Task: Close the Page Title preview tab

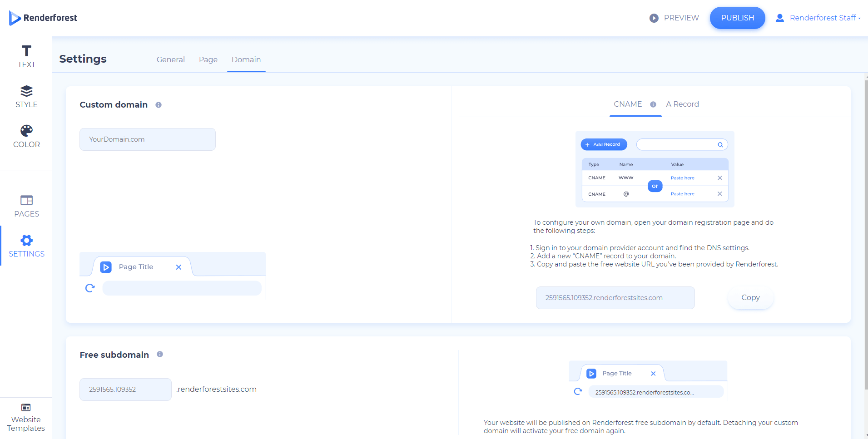Action: 178,267
